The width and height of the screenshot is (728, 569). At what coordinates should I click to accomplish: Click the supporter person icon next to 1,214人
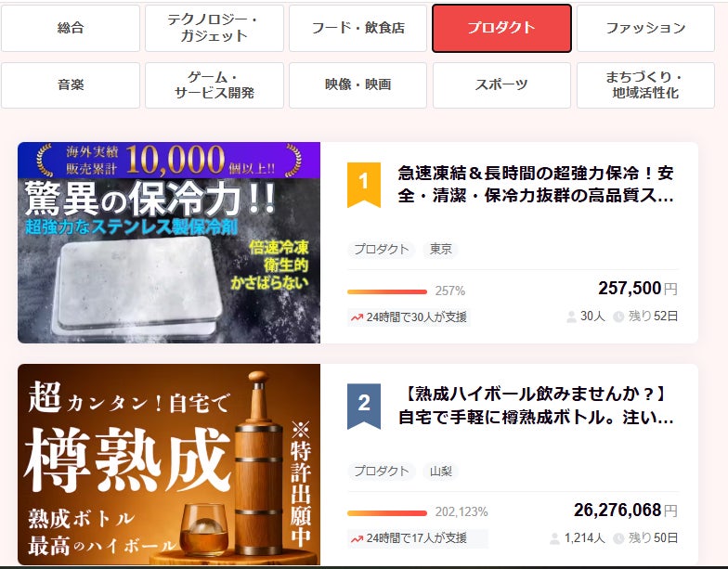click(x=554, y=538)
